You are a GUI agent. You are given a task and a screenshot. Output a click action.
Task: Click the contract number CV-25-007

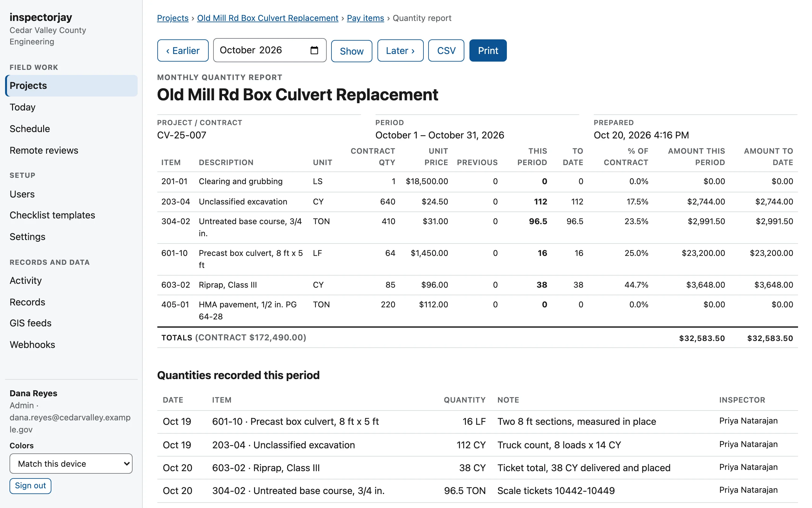[x=181, y=135]
